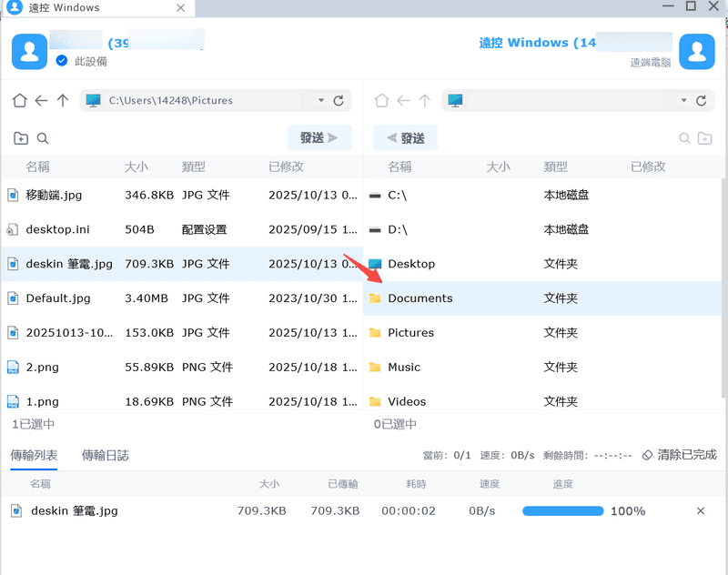The width and height of the screenshot is (728, 575).
Task: Open remote D:\ drive
Action: [x=542, y=229]
